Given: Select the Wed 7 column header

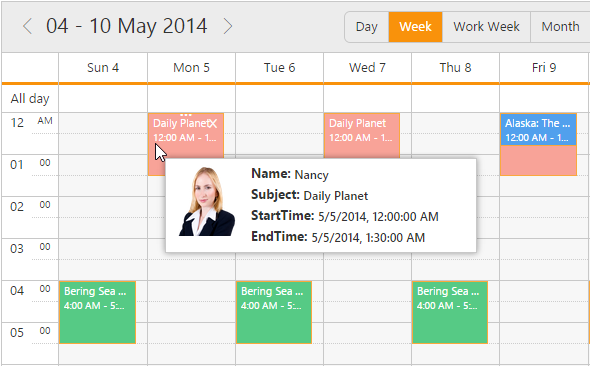Looking at the screenshot, I should (367, 68).
